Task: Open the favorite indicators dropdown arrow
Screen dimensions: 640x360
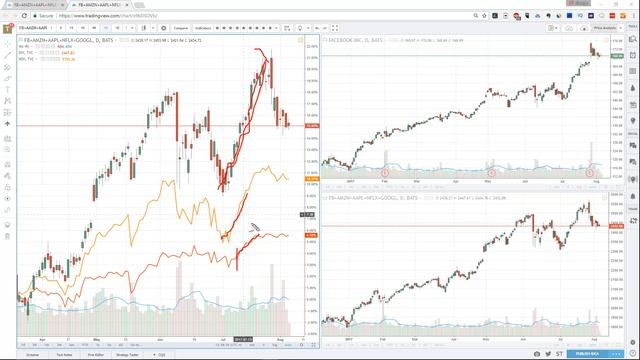Action: (276, 28)
